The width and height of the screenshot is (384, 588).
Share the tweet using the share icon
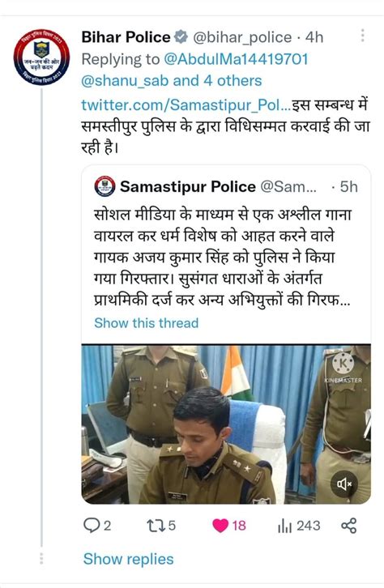(x=348, y=526)
